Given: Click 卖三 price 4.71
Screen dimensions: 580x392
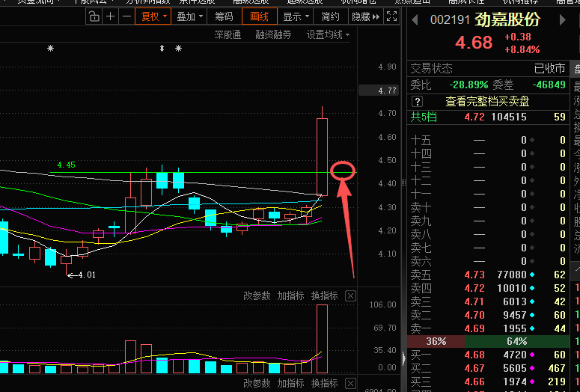Looking at the screenshot, I should [474, 301].
